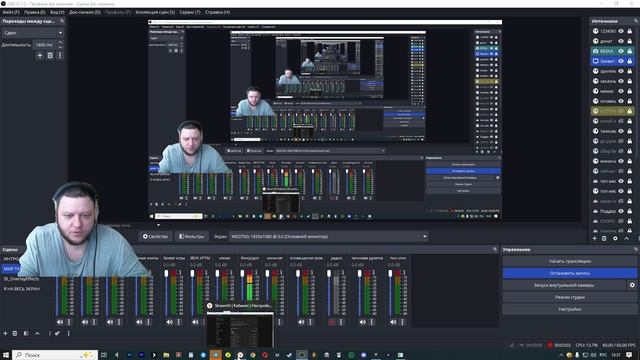Hide the зритель source with eye icon
The height and width of the screenshot is (360, 640).
point(621,71)
